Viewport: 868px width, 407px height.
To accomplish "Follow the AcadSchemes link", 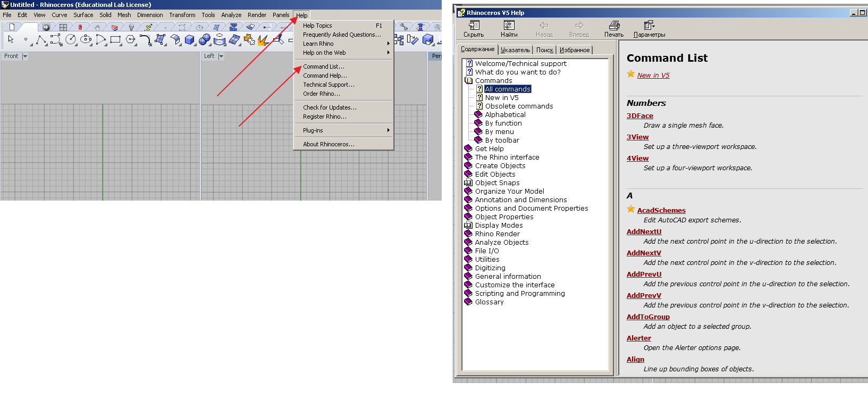I will click(661, 210).
